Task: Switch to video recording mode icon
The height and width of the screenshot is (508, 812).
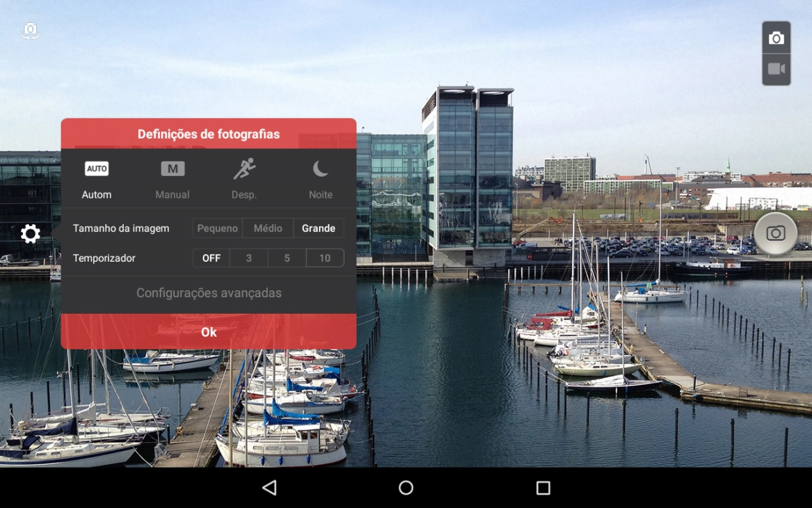Action: 776,70
